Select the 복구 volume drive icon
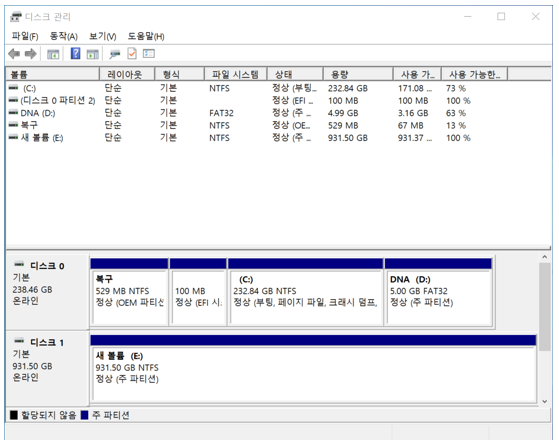Viewport: 559px width, 445px height. click(14, 125)
